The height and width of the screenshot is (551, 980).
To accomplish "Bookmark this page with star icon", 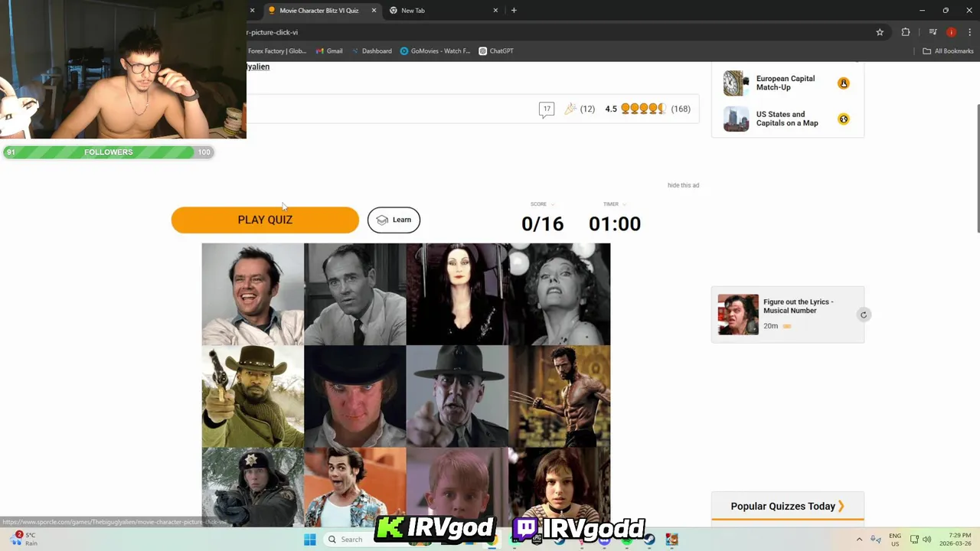I will [x=880, y=32].
